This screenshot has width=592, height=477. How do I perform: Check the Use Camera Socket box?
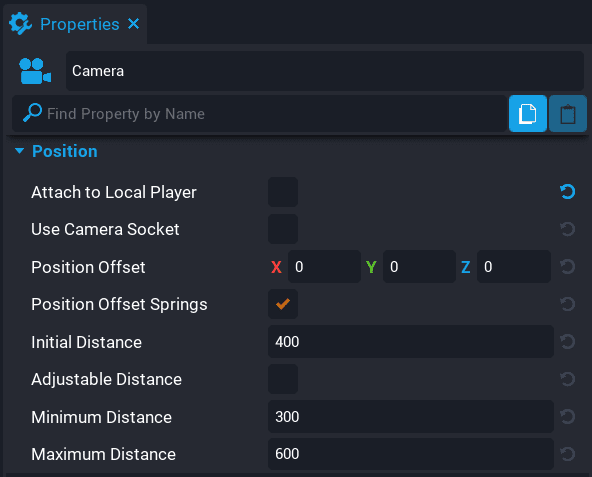(x=283, y=229)
